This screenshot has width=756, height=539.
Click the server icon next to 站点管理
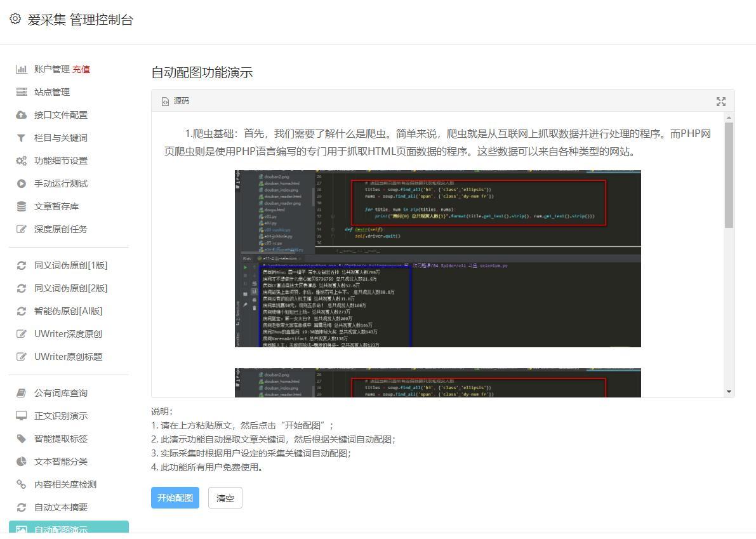point(21,92)
